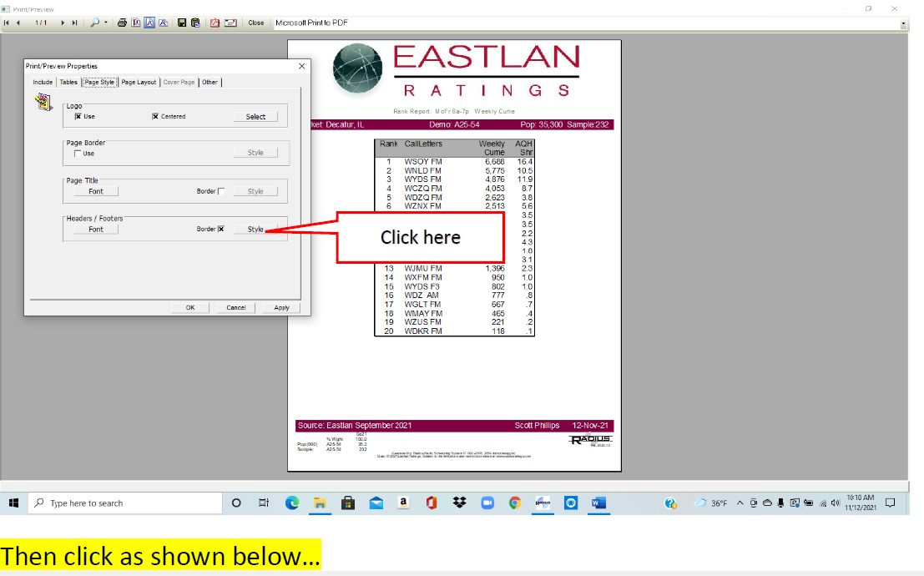This screenshot has height=576, width=924.
Task: Close the Print/Preview Properties dialog
Action: pyautogui.click(x=301, y=66)
